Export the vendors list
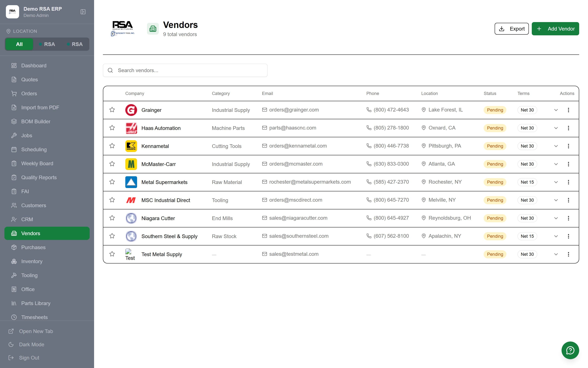588x368 pixels. pyautogui.click(x=511, y=29)
